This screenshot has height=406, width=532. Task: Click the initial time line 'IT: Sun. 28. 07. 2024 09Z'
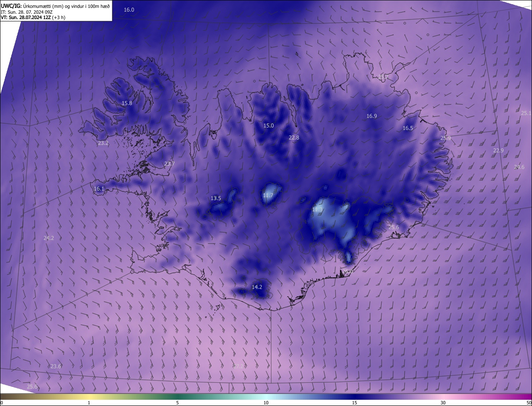[x=27, y=12]
